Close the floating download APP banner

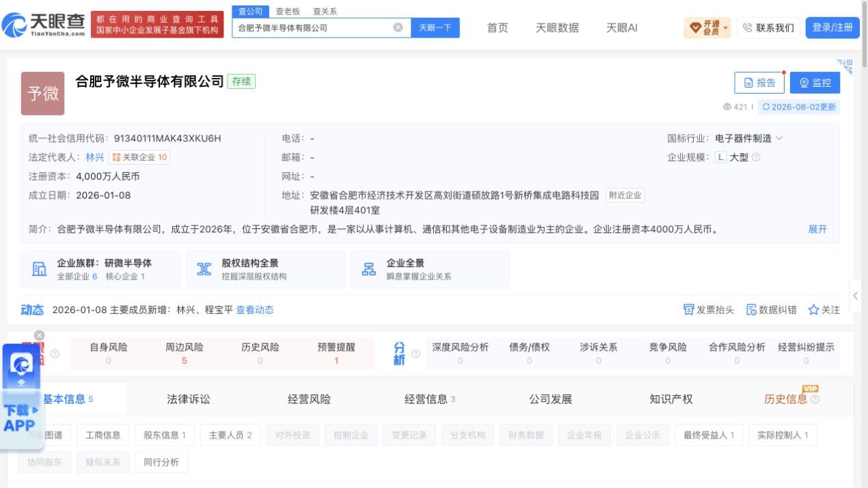click(x=39, y=335)
